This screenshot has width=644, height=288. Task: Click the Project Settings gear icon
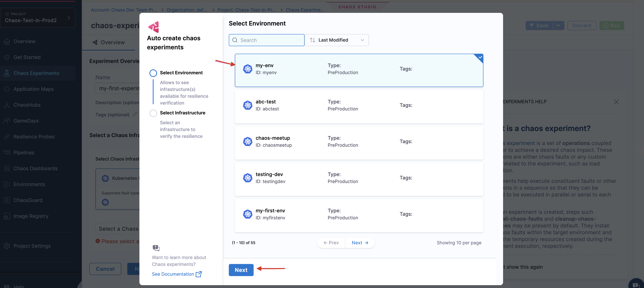7,246
